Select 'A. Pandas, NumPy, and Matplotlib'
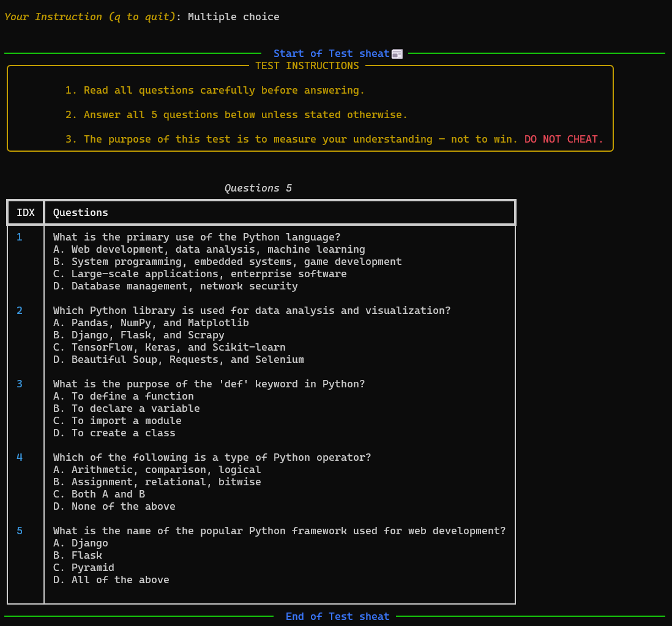The image size is (672, 626). coord(151,322)
